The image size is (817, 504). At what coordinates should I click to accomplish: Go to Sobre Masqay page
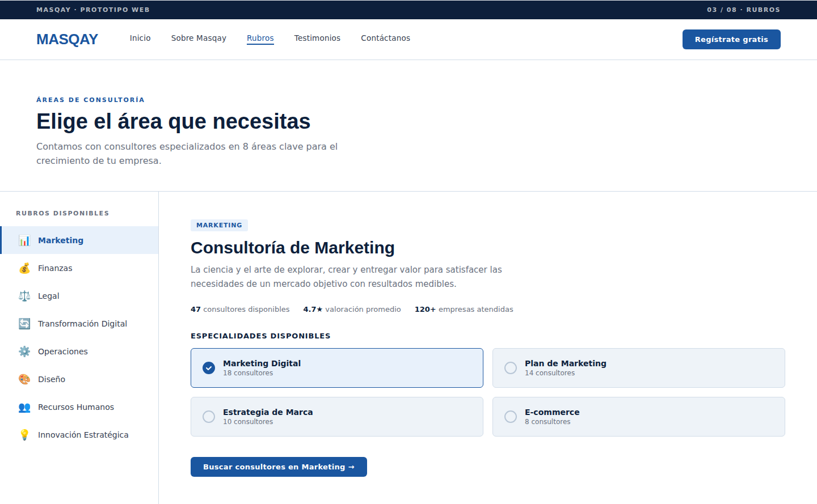click(x=199, y=38)
